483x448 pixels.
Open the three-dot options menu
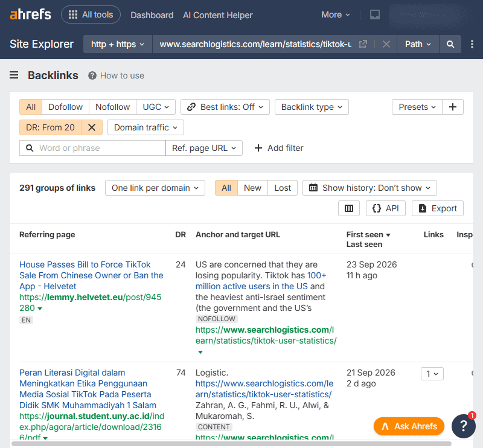[472, 44]
